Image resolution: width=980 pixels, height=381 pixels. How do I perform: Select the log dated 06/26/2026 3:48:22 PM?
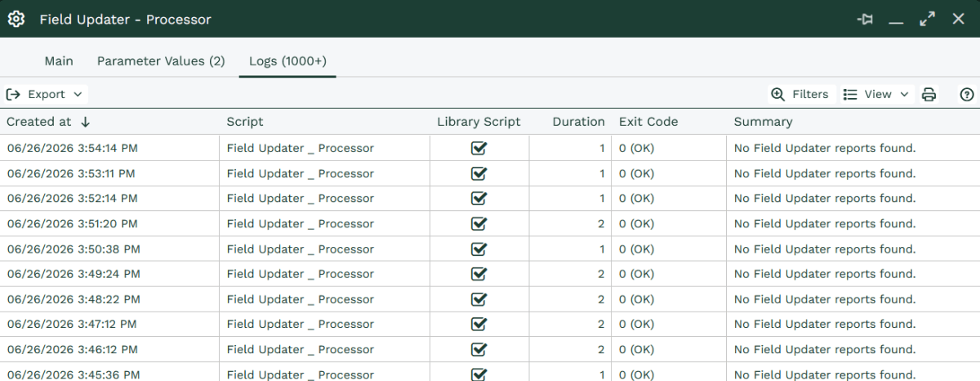[73, 299]
